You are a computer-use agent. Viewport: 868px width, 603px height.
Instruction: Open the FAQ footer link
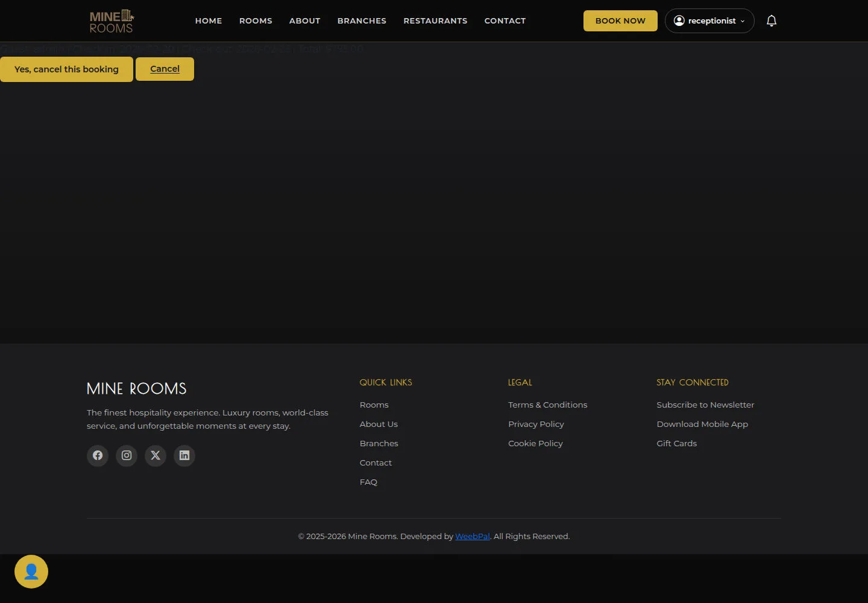(x=368, y=482)
